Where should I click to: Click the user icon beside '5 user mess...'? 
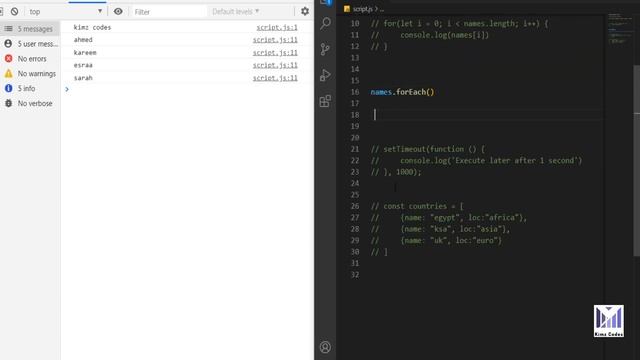coord(8,43)
